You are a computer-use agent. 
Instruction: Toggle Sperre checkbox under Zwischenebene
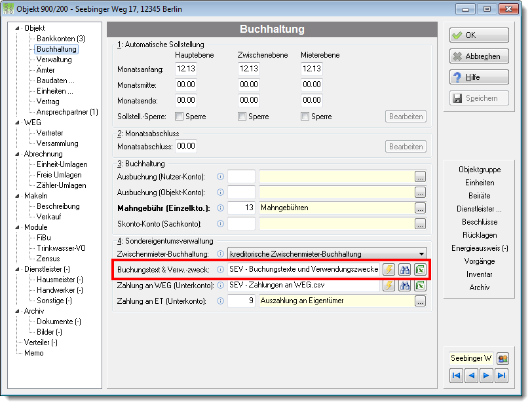(242, 117)
